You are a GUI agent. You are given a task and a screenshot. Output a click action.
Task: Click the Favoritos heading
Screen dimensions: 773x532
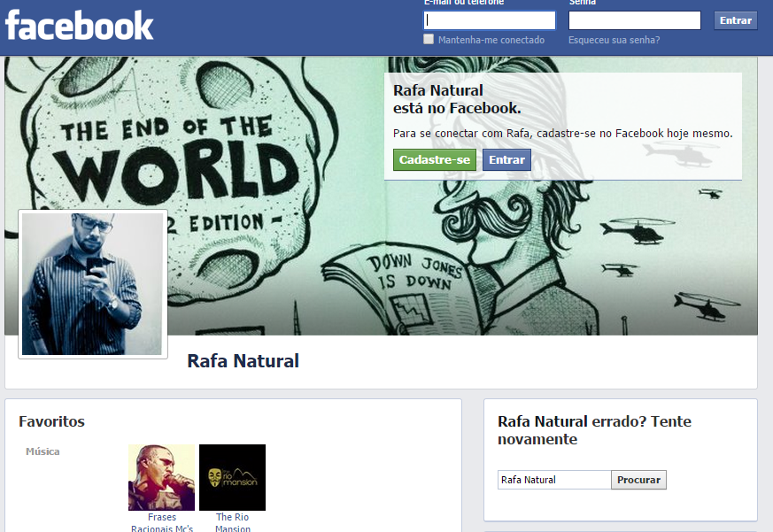coord(51,421)
